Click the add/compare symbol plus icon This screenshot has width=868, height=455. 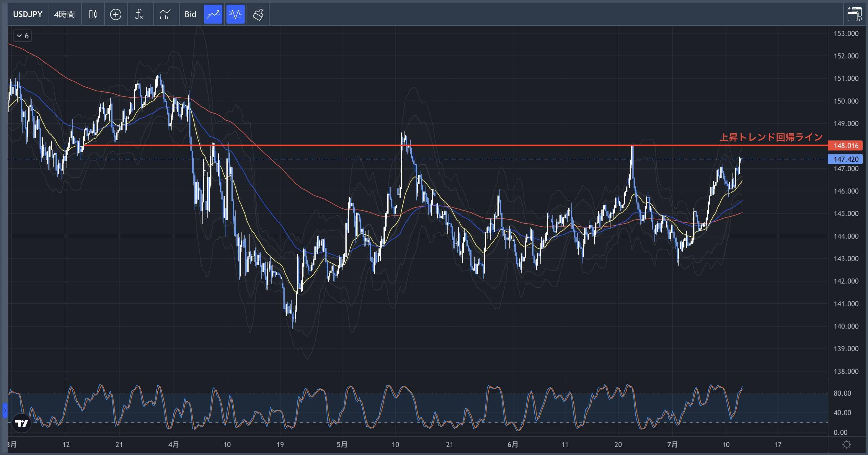tap(115, 14)
